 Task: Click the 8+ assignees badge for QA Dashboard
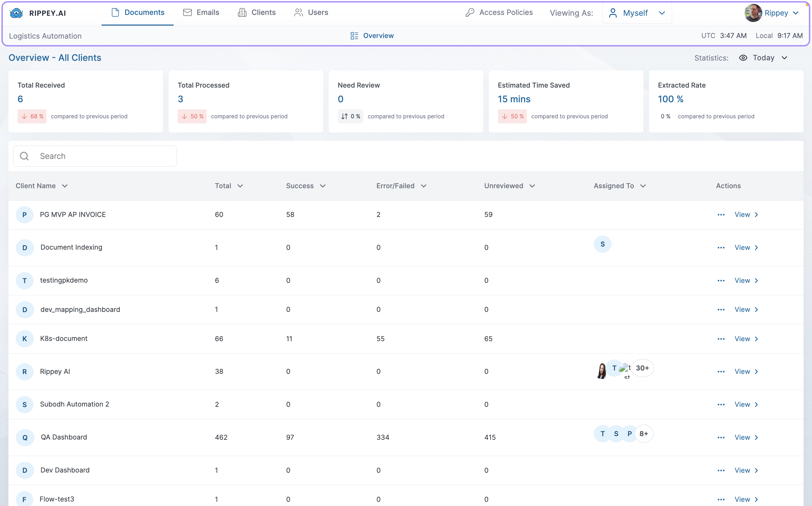(x=644, y=434)
